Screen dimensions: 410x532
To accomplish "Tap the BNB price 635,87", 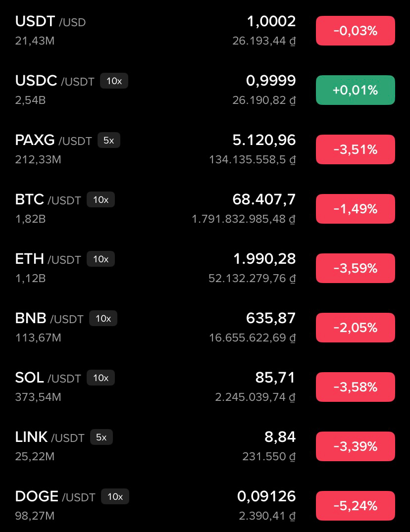I will tap(271, 318).
